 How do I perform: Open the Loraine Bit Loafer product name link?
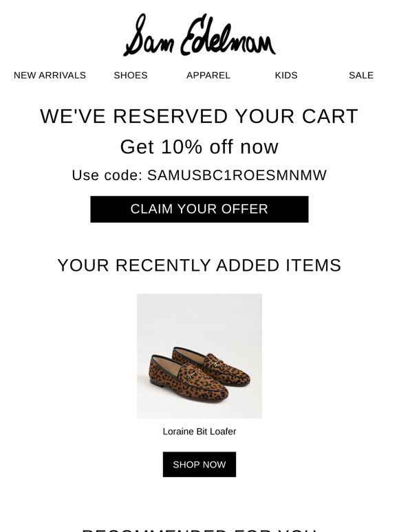pyautogui.click(x=199, y=432)
